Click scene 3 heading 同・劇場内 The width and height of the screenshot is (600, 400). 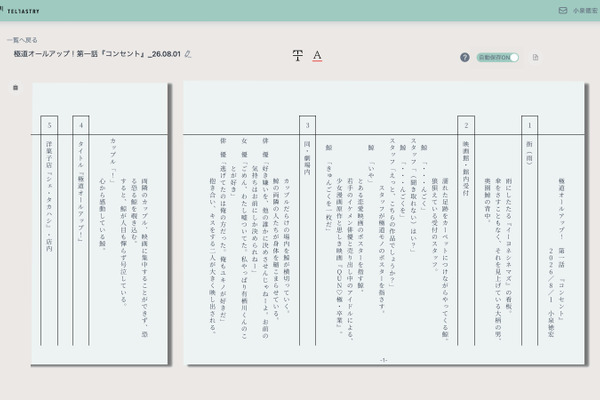pos(307,158)
